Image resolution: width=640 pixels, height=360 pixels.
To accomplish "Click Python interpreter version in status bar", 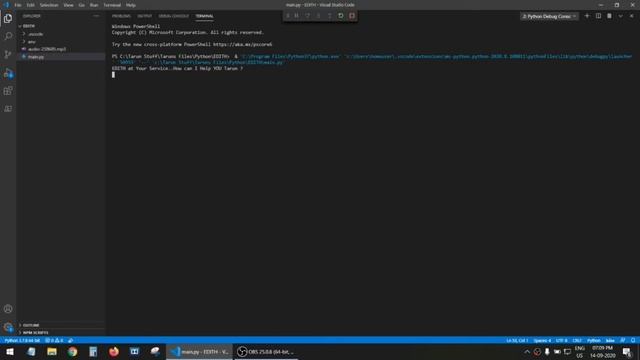I will 22,340.
